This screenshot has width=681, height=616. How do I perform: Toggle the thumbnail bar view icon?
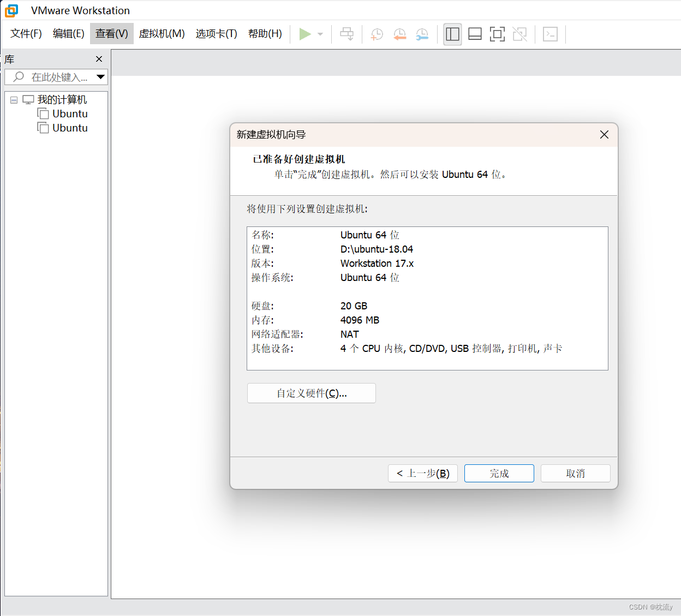[475, 34]
